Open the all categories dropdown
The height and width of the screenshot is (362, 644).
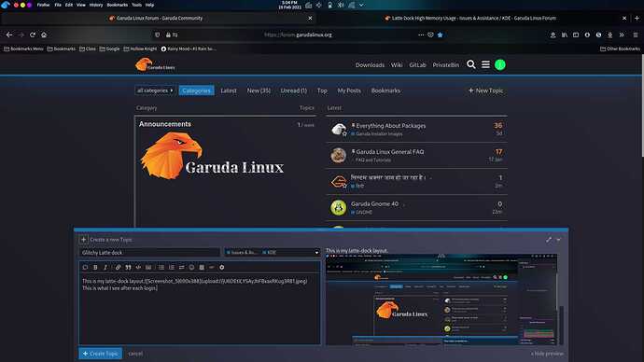pyautogui.click(x=155, y=90)
